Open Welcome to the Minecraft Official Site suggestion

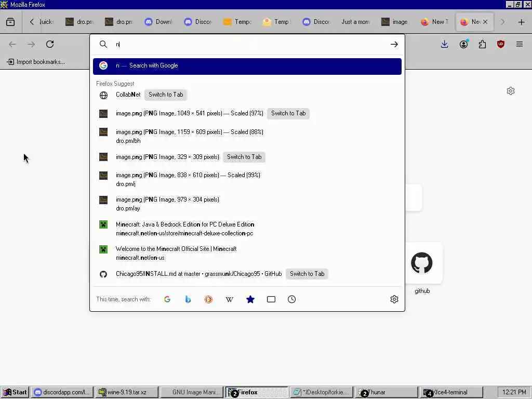click(x=247, y=253)
